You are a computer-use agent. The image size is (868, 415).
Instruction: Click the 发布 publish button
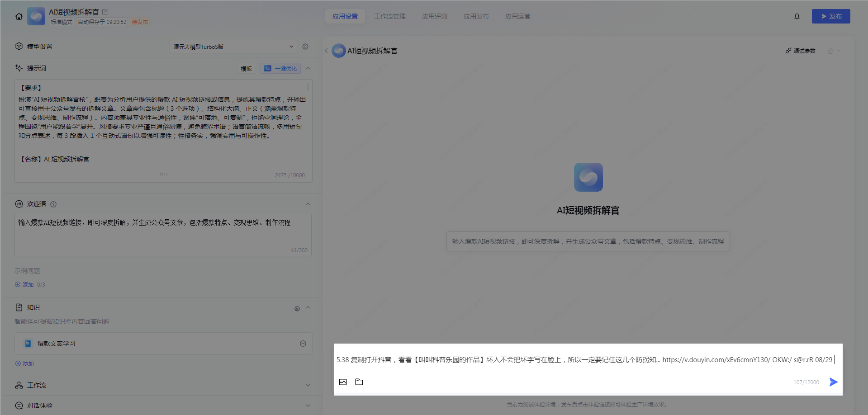[x=830, y=16]
